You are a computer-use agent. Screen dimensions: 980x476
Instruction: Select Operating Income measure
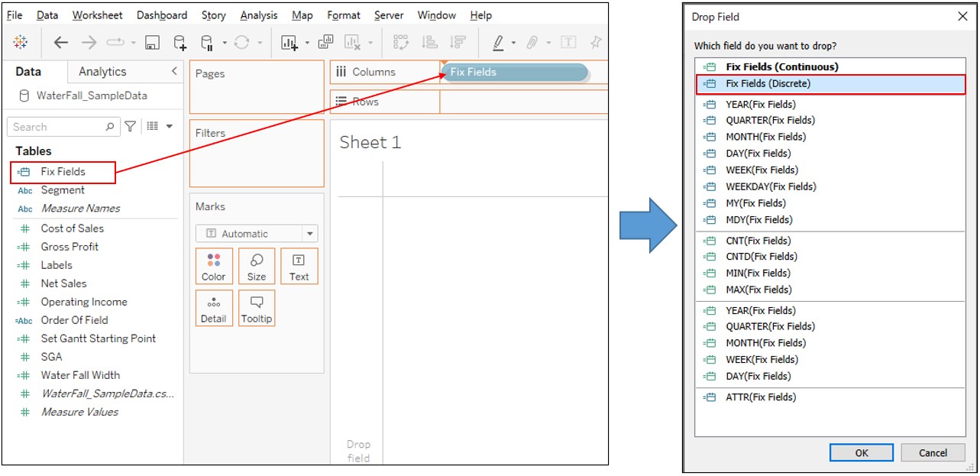pyautogui.click(x=84, y=301)
